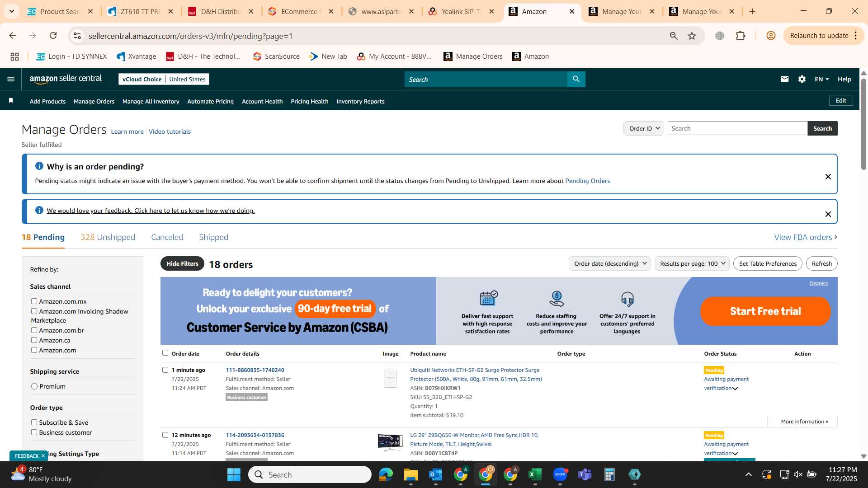Click the Ubiquiti surge protector product image
Viewport: 868px width, 488px height.
(390, 378)
